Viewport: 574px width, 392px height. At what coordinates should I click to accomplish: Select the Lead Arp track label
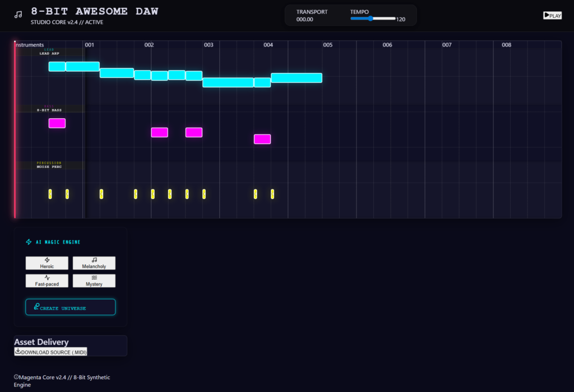(49, 52)
